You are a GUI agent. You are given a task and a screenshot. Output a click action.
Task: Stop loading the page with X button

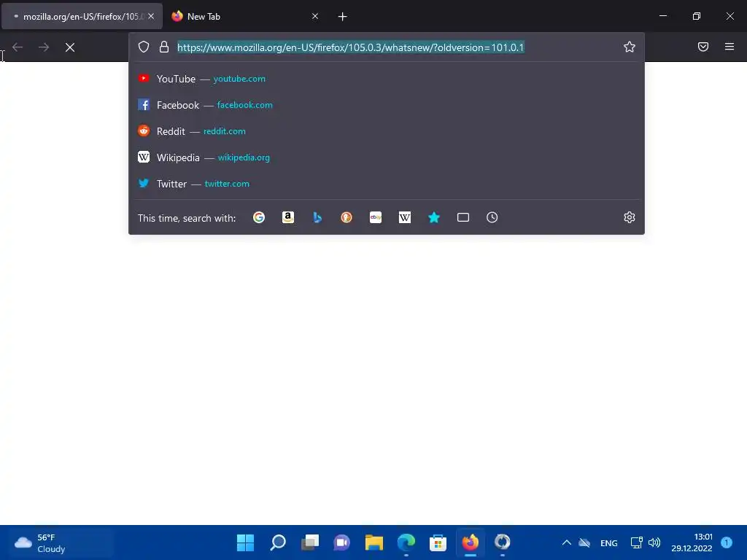tap(70, 47)
